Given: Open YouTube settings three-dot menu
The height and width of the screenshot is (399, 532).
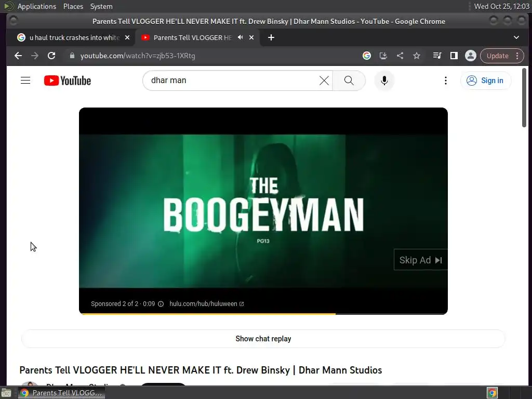Looking at the screenshot, I should point(445,81).
